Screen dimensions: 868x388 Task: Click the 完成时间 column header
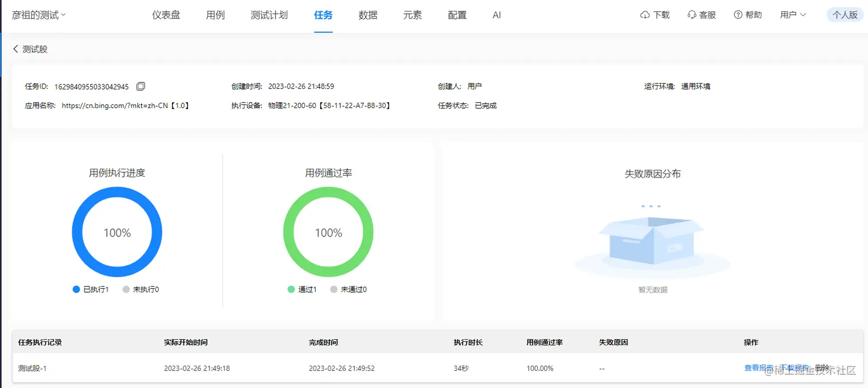coord(324,342)
